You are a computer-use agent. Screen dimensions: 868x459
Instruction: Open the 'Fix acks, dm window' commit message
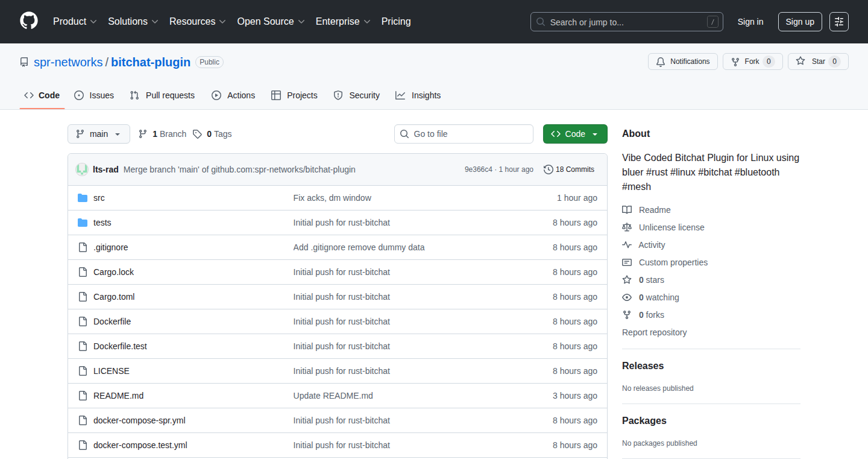332,198
